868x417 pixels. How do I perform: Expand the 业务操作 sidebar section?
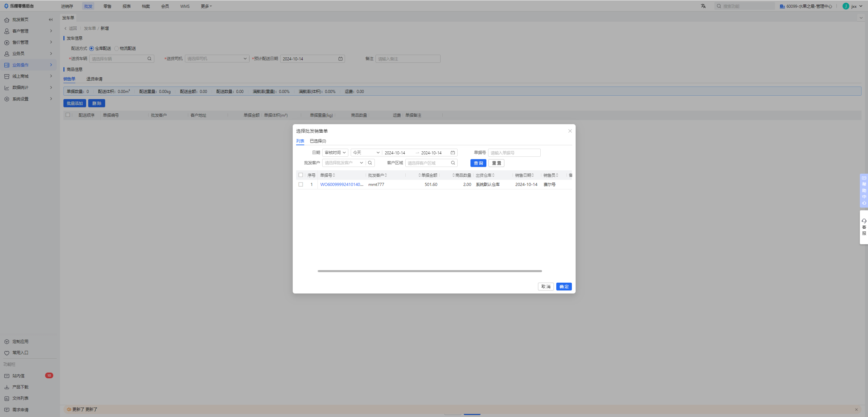tap(51, 65)
